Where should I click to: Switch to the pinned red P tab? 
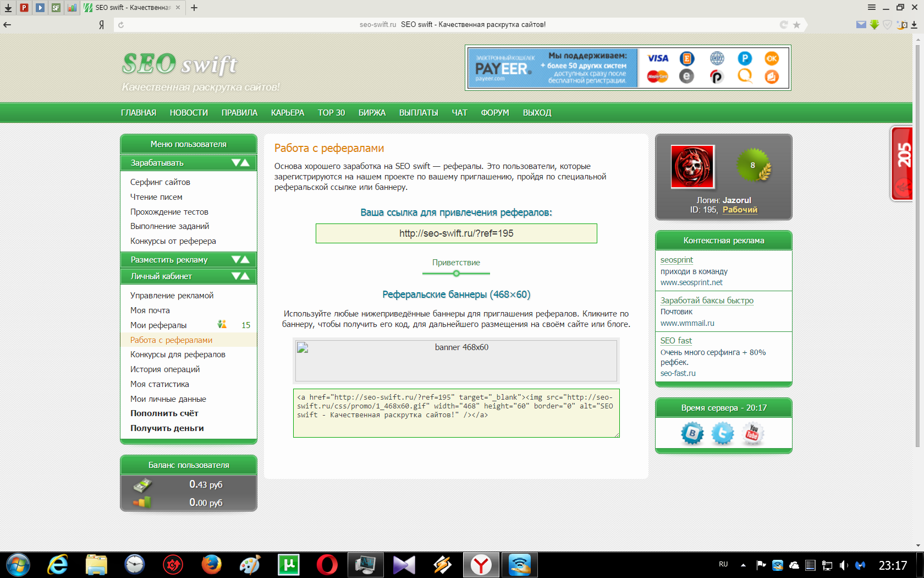coord(24,8)
